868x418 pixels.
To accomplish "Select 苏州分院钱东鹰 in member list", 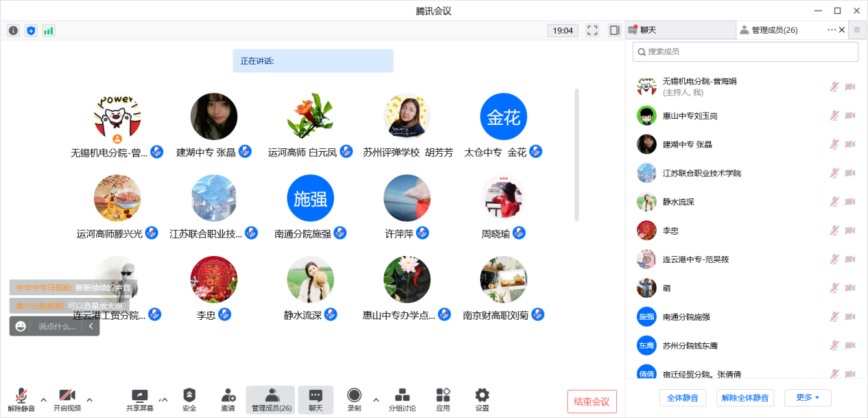I will click(x=745, y=346).
